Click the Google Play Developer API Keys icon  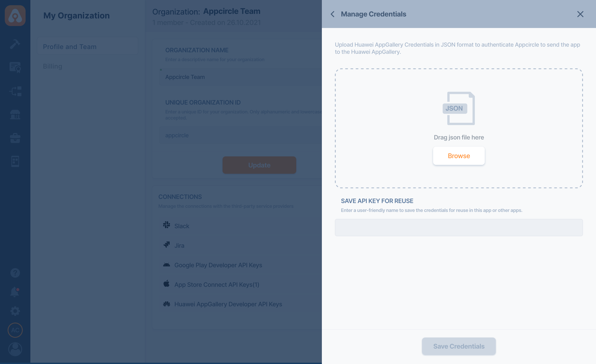pyautogui.click(x=167, y=264)
